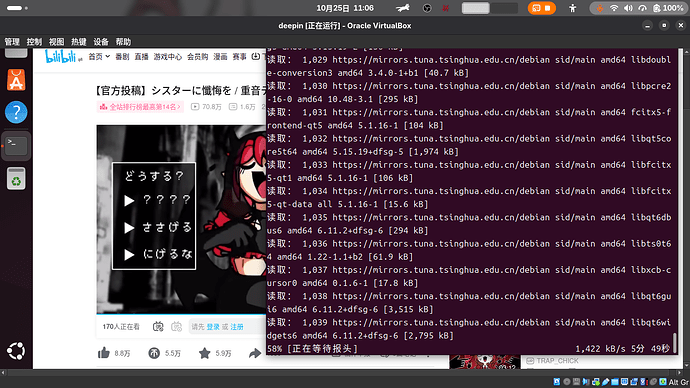Image resolution: width=690 pixels, height=388 pixels.
Task: Open the 控制 menu in VirtualBox
Action: 34,42
